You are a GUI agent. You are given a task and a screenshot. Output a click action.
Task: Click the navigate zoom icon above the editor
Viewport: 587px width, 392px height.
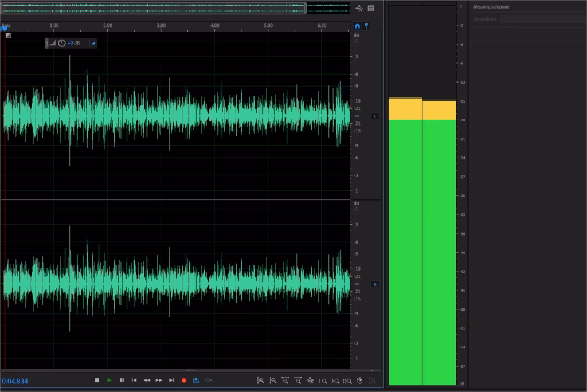click(x=359, y=9)
